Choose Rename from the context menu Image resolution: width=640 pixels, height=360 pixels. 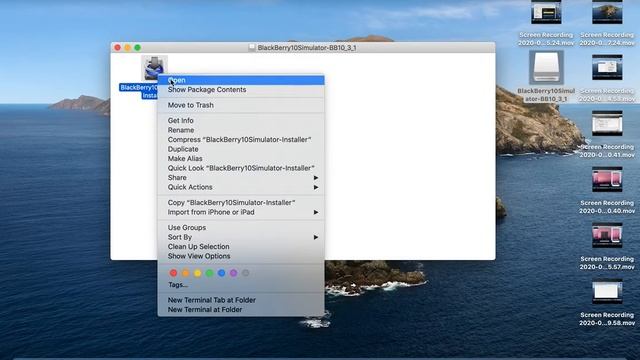click(241, 130)
